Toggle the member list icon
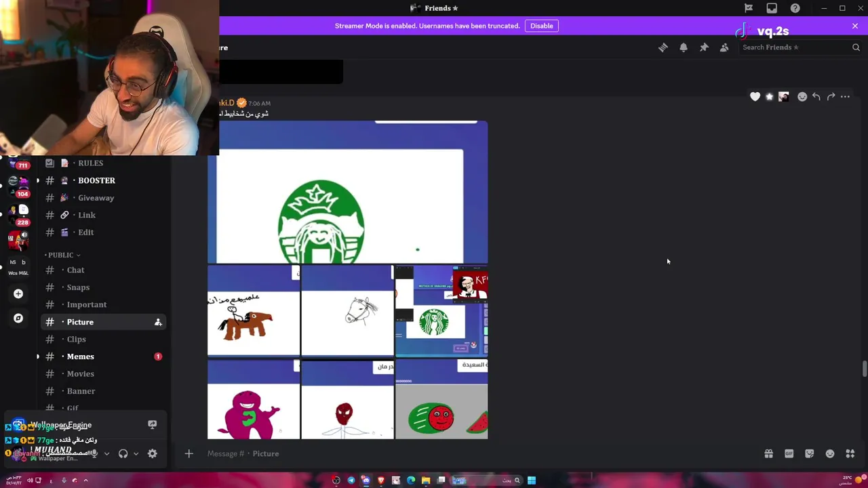The height and width of the screenshot is (488, 868). pos(724,47)
